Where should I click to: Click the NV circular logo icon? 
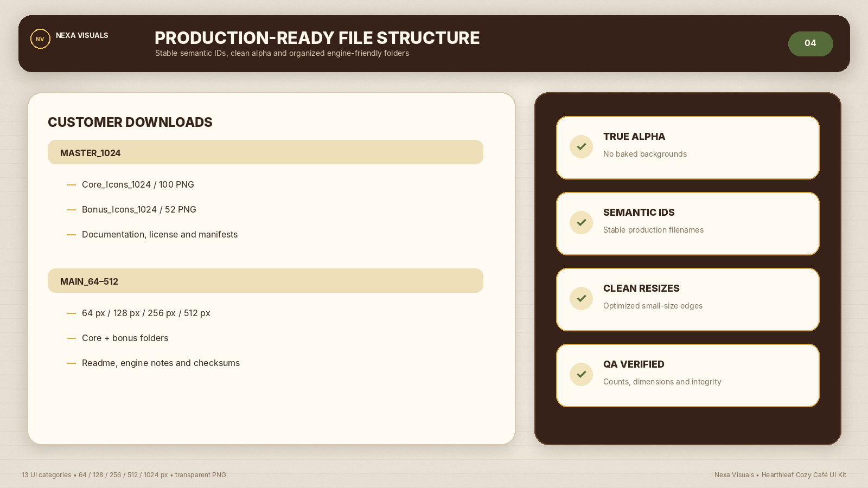40,39
